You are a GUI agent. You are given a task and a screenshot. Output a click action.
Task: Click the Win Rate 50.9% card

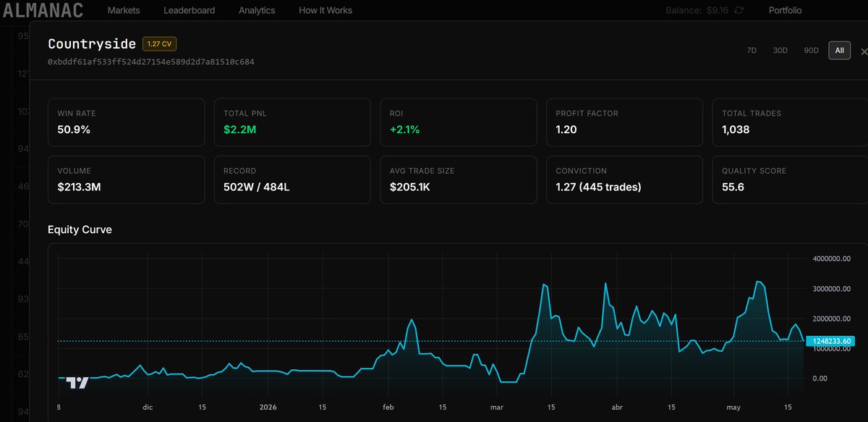(126, 122)
